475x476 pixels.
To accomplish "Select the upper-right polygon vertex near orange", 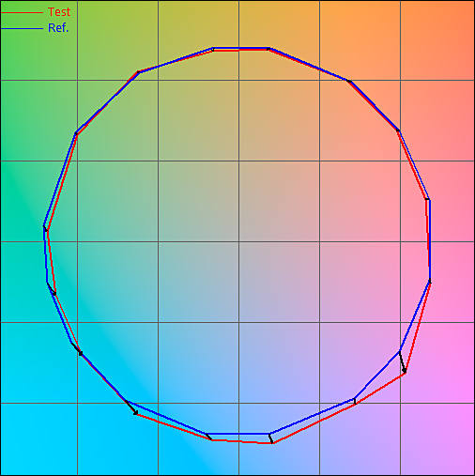I will pos(348,81).
